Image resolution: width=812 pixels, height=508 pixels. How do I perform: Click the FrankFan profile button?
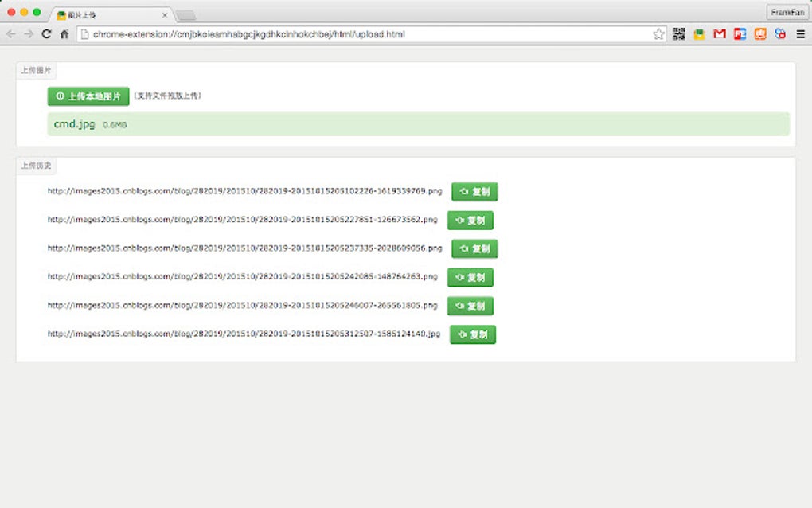[x=790, y=11]
